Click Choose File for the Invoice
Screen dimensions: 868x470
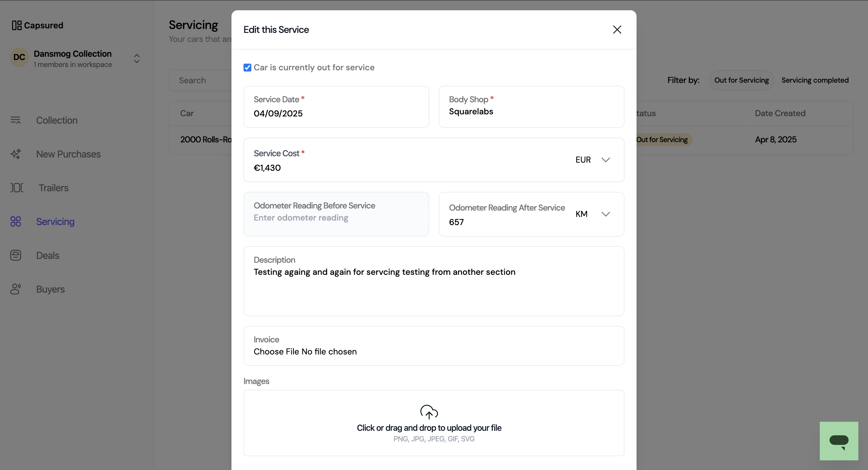[x=276, y=352]
